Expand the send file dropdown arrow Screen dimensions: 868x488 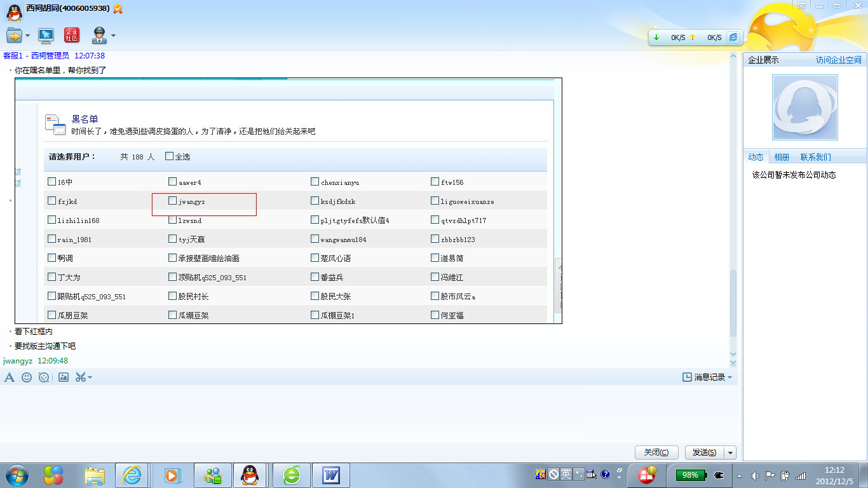[28, 36]
